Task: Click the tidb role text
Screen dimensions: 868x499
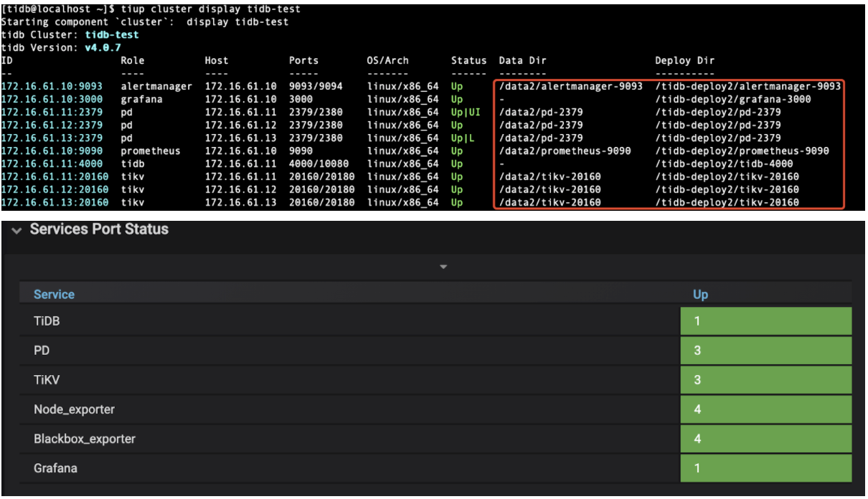Action: (x=133, y=163)
